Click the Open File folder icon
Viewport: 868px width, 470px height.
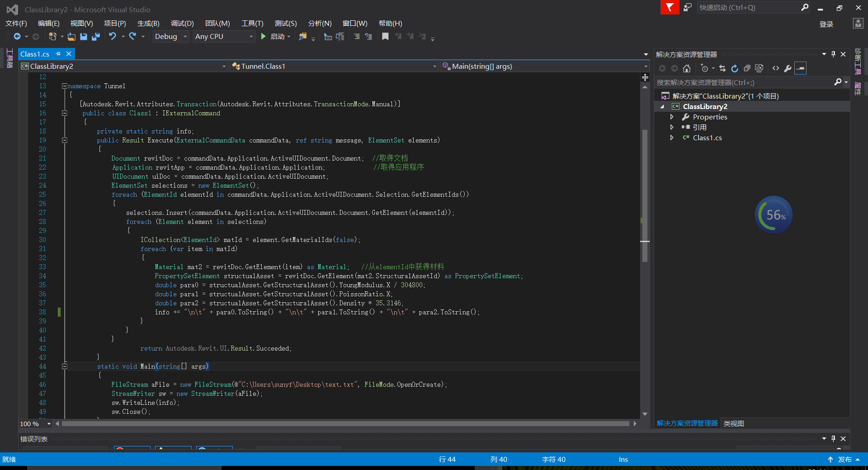(71, 37)
